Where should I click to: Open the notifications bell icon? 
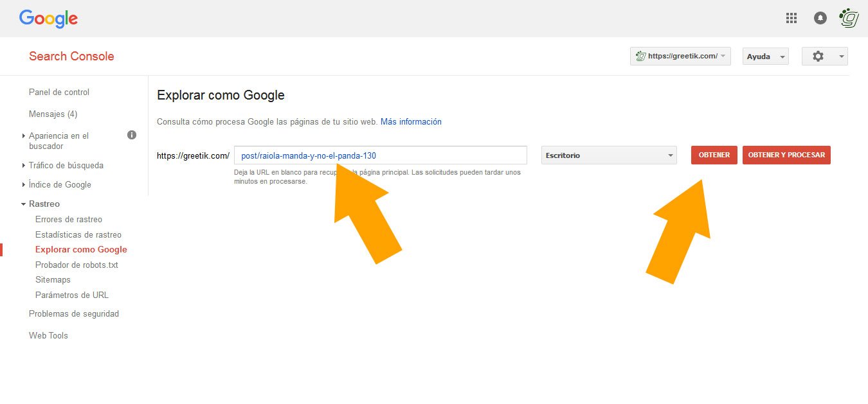pyautogui.click(x=820, y=18)
